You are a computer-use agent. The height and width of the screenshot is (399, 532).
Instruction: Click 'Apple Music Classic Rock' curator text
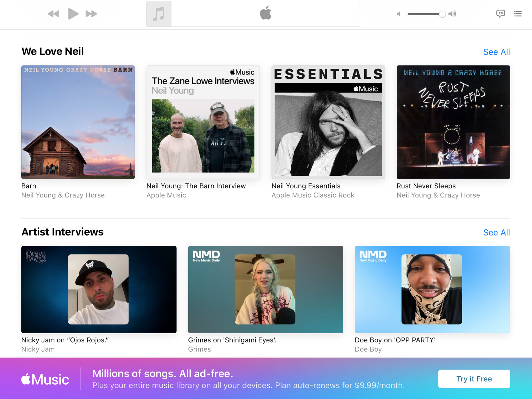(313, 195)
